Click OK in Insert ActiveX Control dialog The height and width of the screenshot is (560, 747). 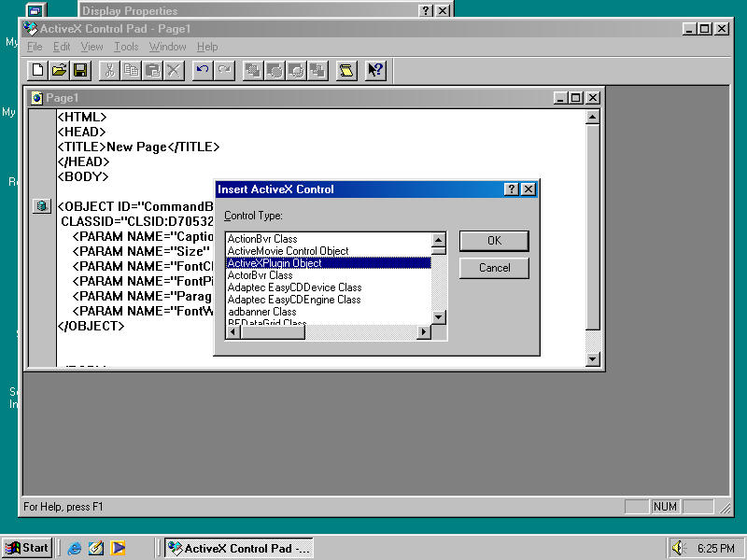(494, 241)
